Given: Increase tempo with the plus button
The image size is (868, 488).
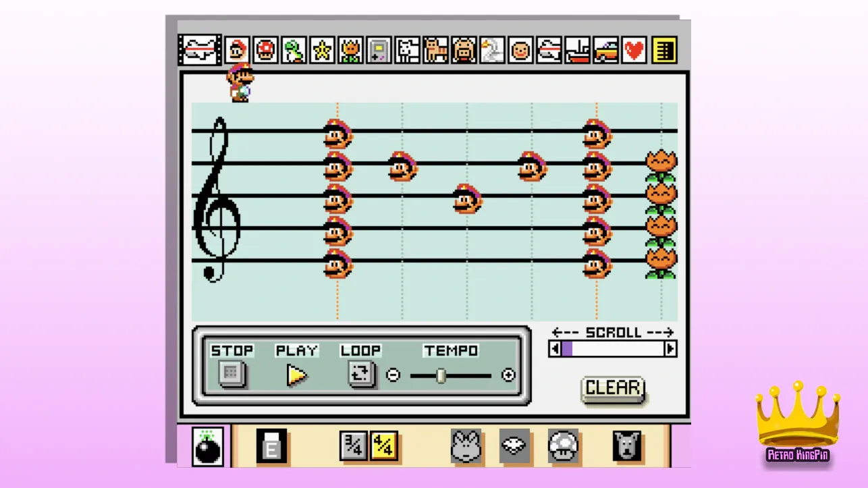Looking at the screenshot, I should click(509, 375).
